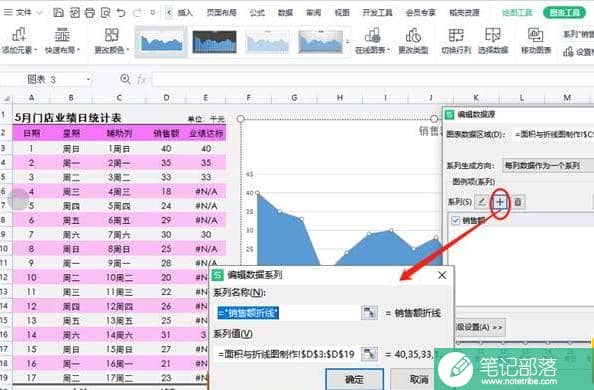The width and height of the screenshot is (594, 390).
Task: Open the 开发工具 (Developer) tab
Action: (x=377, y=13)
